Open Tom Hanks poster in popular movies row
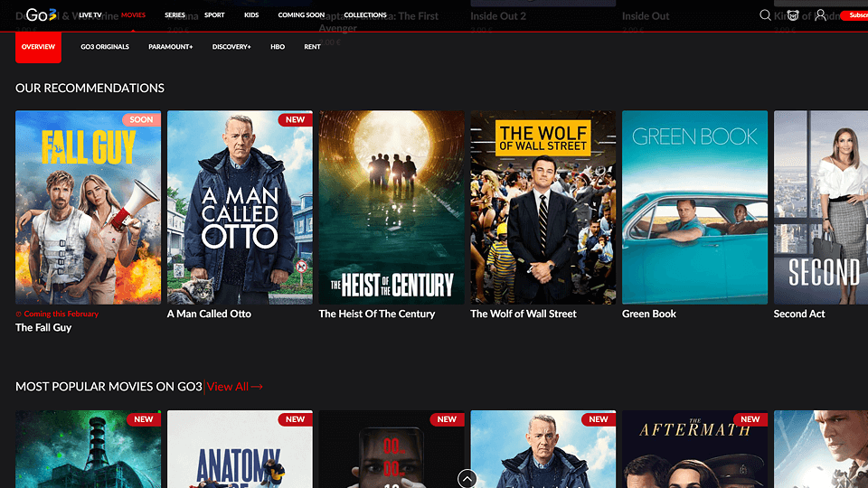Screen dimensions: 868x488 [x=543, y=449]
